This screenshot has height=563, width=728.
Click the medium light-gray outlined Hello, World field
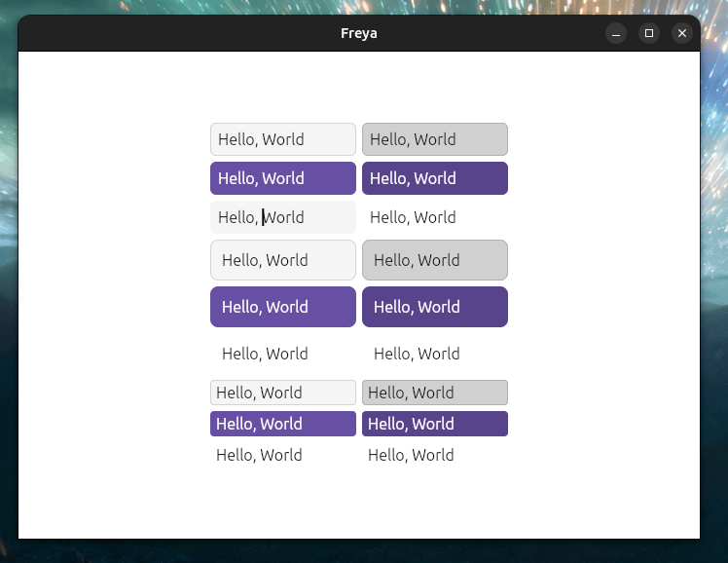(x=283, y=139)
